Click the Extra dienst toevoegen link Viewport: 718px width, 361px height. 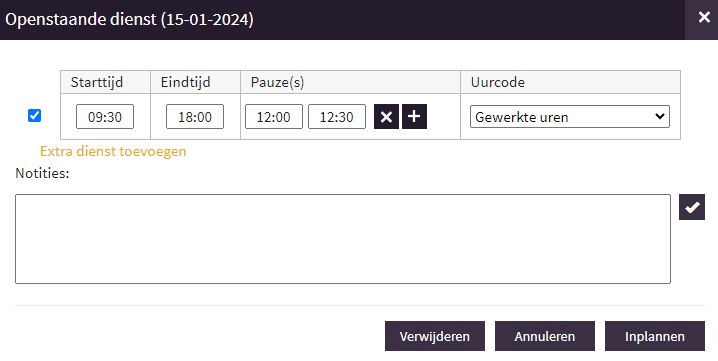click(x=113, y=151)
